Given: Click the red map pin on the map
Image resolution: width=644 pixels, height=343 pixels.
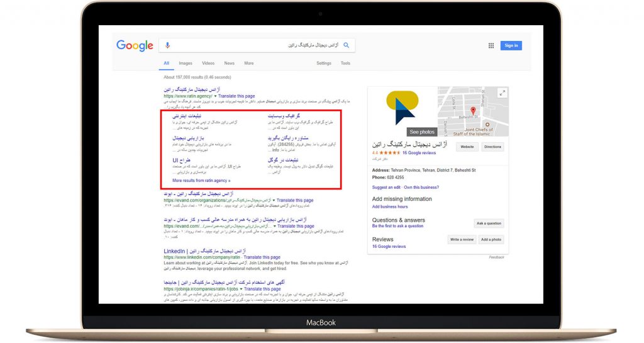Looking at the screenshot, I should pos(473,111).
